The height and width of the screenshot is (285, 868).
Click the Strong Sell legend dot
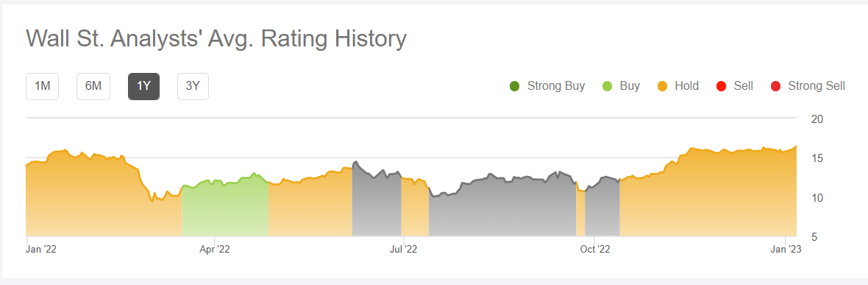tap(775, 86)
